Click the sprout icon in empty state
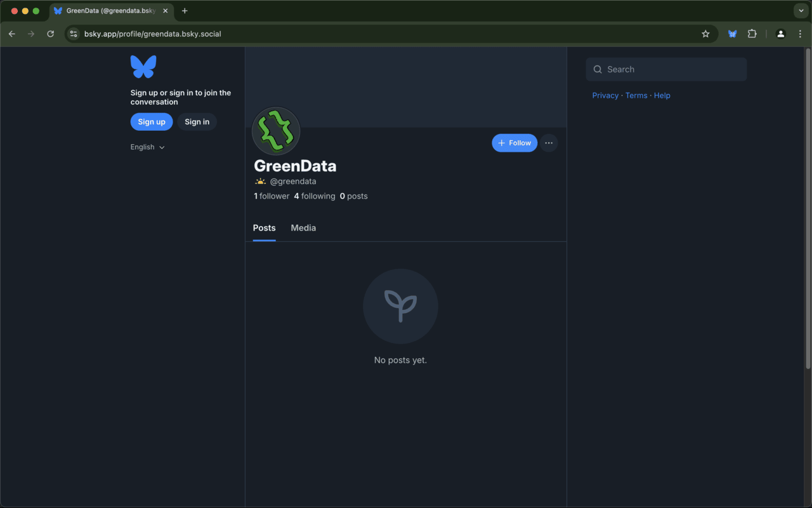 400,306
